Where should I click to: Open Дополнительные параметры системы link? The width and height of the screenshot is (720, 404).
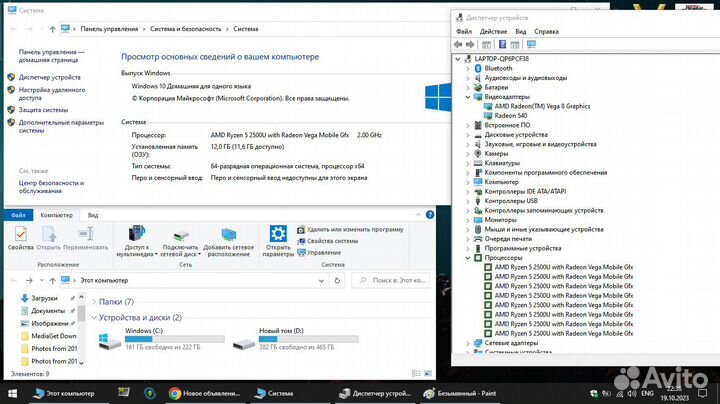point(61,126)
